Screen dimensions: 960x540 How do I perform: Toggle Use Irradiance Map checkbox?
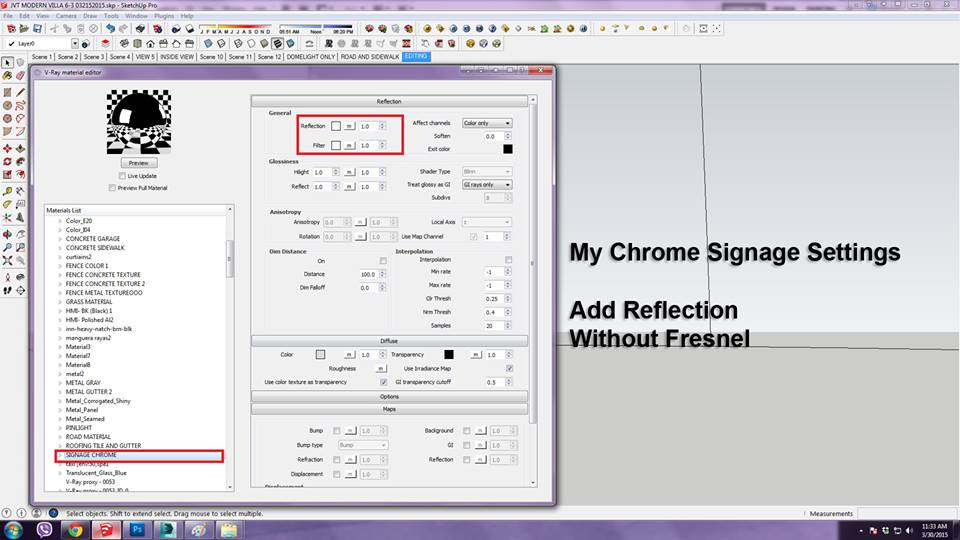(509, 369)
